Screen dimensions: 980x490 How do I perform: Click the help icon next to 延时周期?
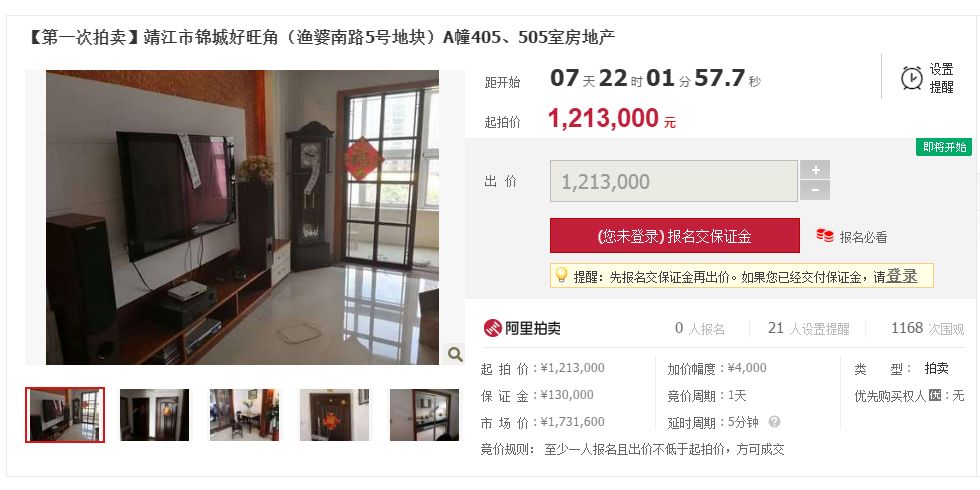click(x=774, y=422)
